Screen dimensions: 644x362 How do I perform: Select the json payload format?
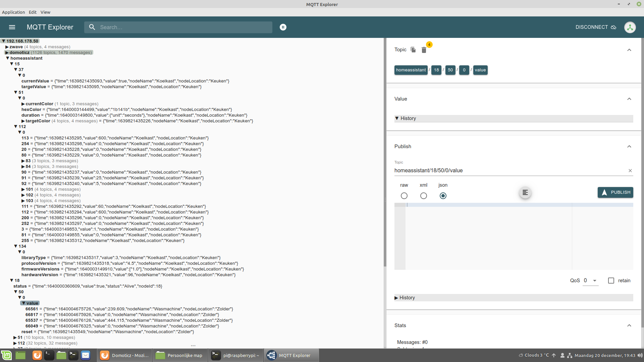click(x=443, y=196)
